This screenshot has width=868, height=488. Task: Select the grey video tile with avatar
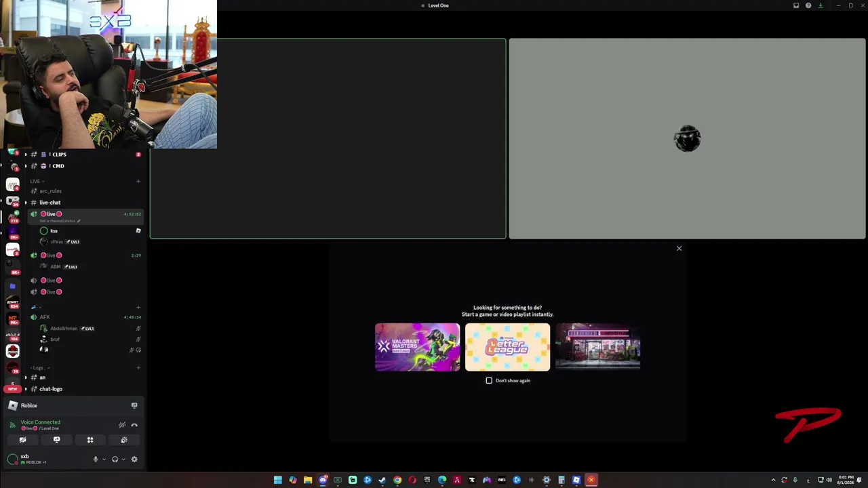tap(687, 139)
